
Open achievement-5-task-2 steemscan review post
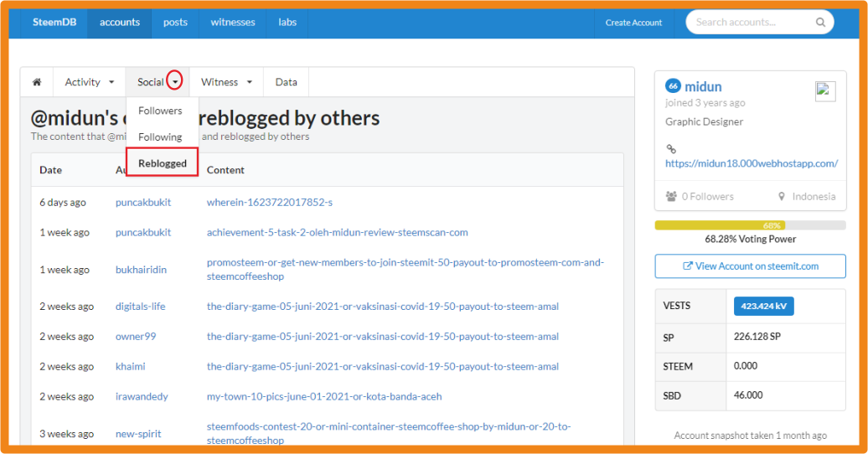[x=337, y=233]
